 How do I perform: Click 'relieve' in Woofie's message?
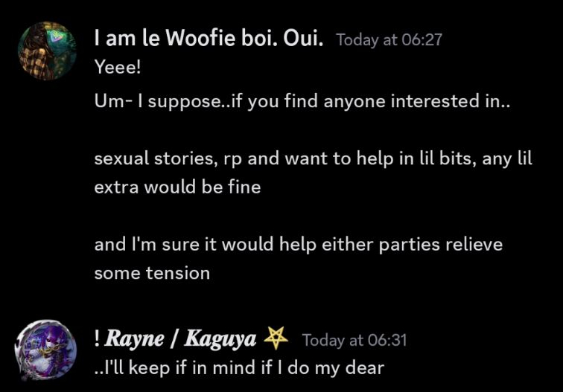coord(474,245)
